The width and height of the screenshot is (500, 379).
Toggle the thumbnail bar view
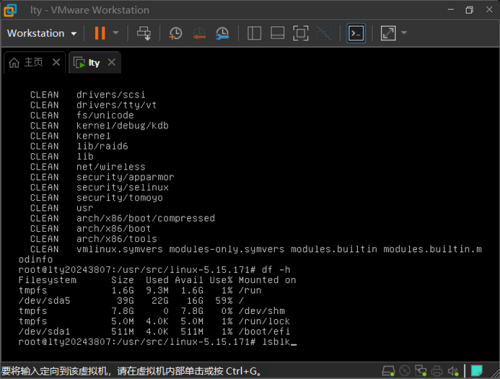pos(277,33)
